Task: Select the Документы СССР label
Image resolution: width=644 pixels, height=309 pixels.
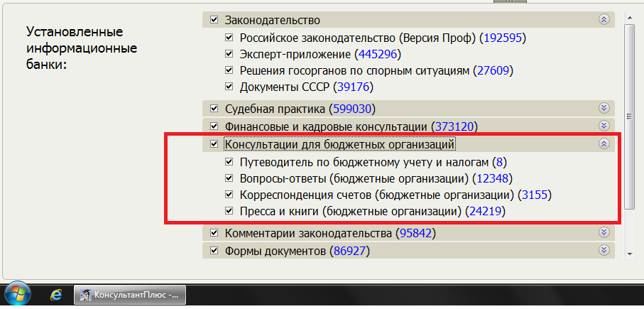Action: [x=285, y=87]
